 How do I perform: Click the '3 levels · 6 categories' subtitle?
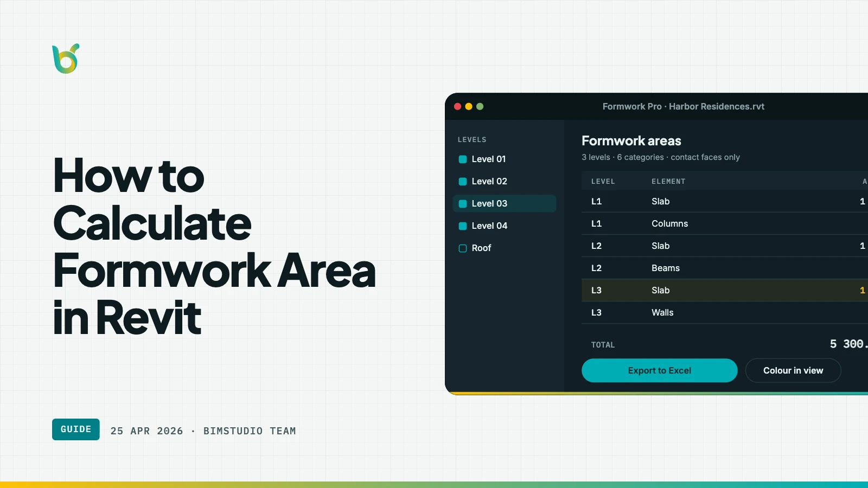[661, 157]
